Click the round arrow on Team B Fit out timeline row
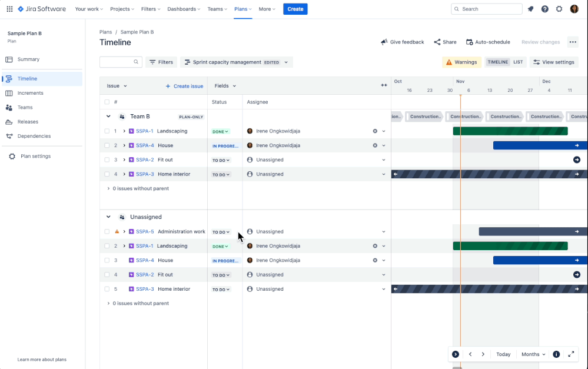The width and height of the screenshot is (588, 369). click(x=577, y=159)
